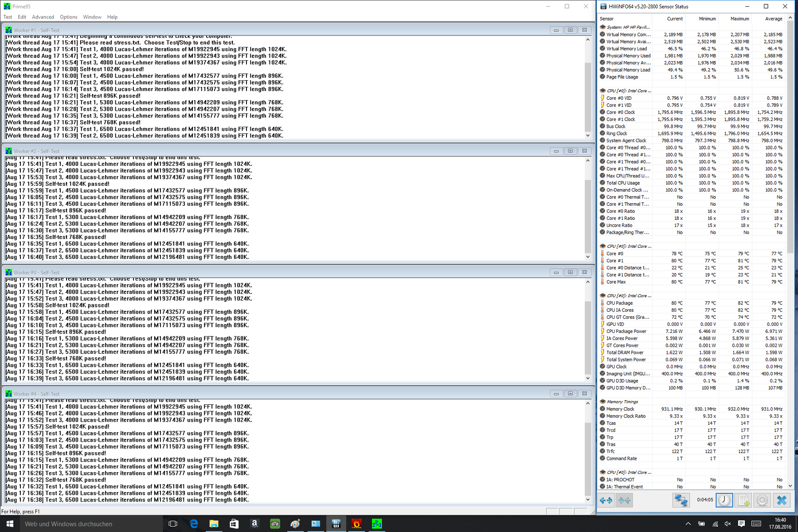
Task: Open Task View on the taskbar
Action: tap(173, 524)
